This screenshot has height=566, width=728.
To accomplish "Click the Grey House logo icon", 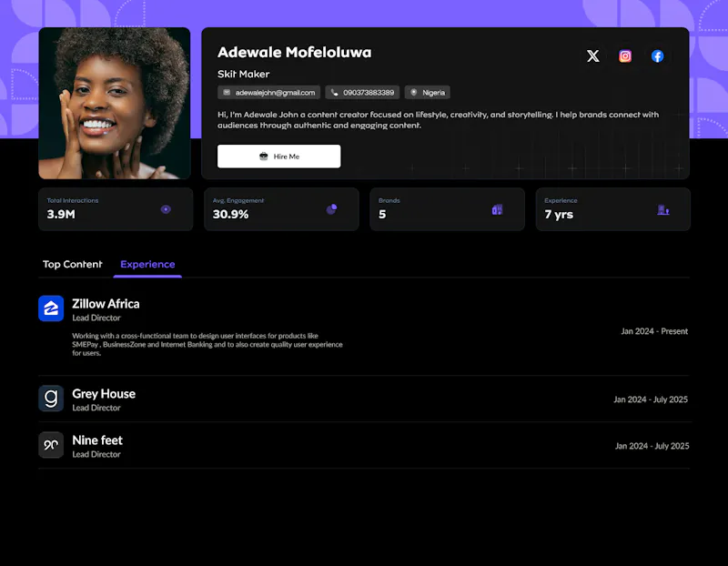I will click(x=51, y=399).
